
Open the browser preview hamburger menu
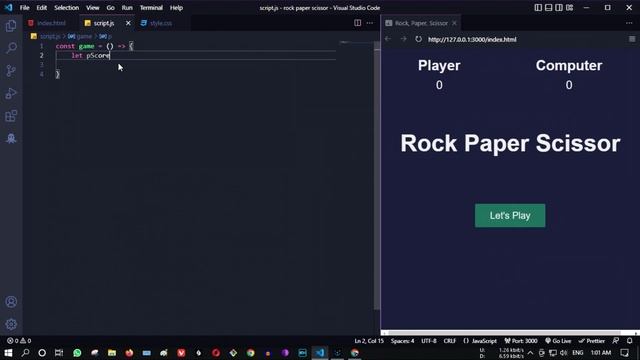(x=632, y=39)
